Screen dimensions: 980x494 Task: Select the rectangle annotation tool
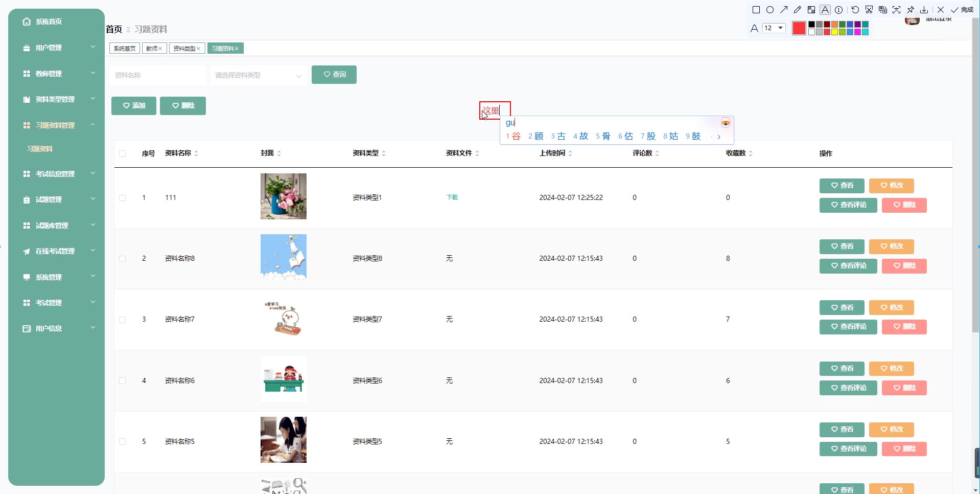click(x=756, y=10)
